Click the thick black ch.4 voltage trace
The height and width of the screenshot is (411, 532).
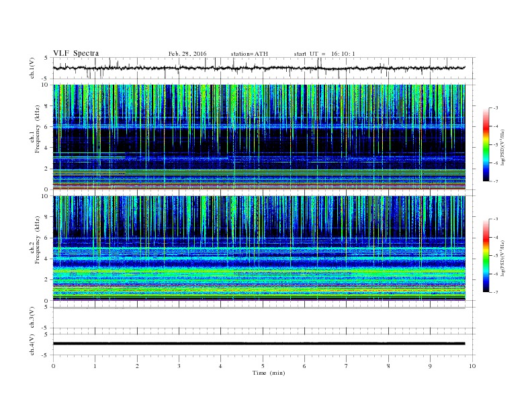pyautogui.click(x=259, y=344)
